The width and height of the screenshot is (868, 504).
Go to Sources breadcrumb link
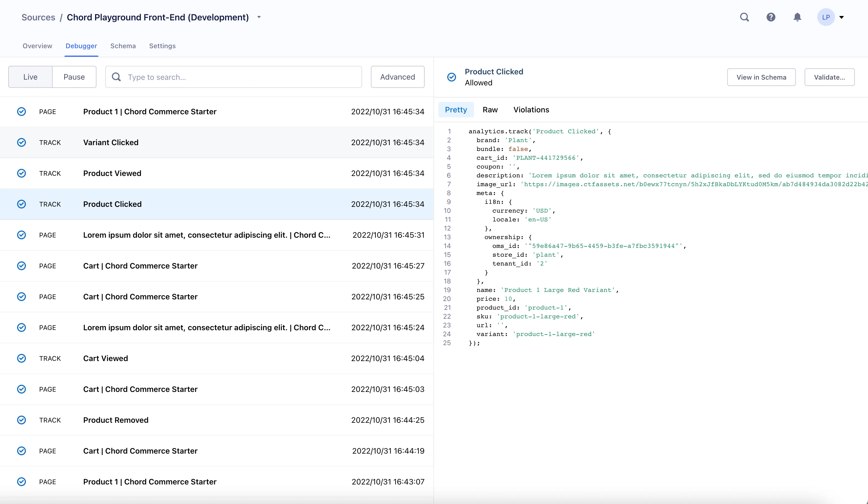click(38, 17)
